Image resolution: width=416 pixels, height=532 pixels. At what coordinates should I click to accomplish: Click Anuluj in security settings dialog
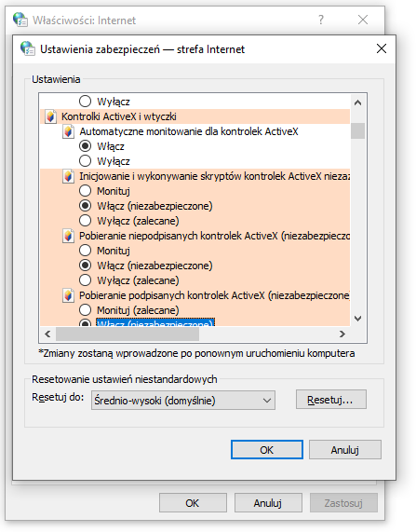coord(344,450)
